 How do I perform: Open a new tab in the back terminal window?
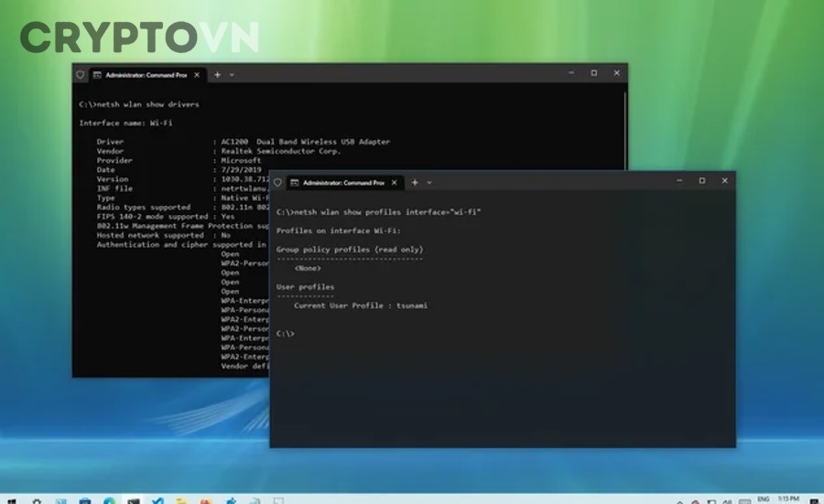(x=217, y=75)
